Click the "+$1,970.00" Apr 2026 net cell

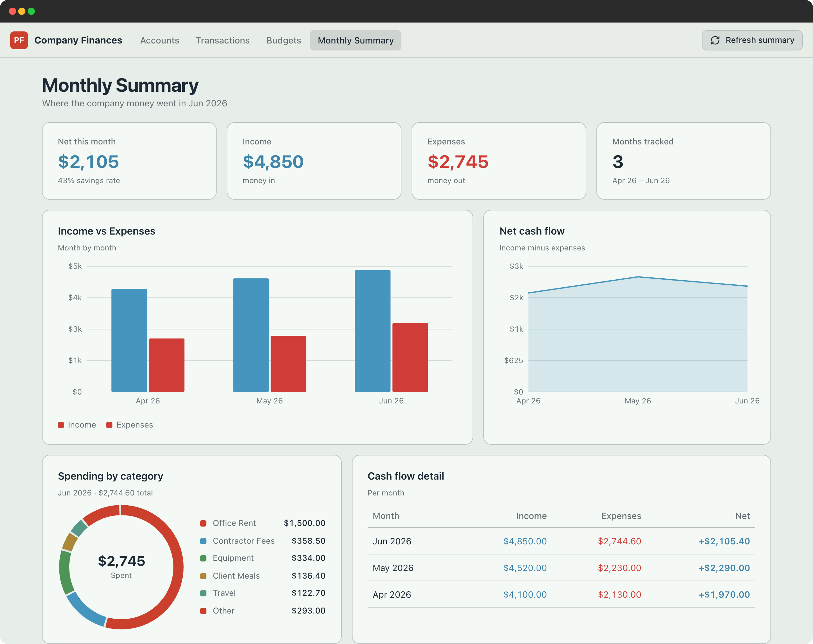pyautogui.click(x=724, y=595)
